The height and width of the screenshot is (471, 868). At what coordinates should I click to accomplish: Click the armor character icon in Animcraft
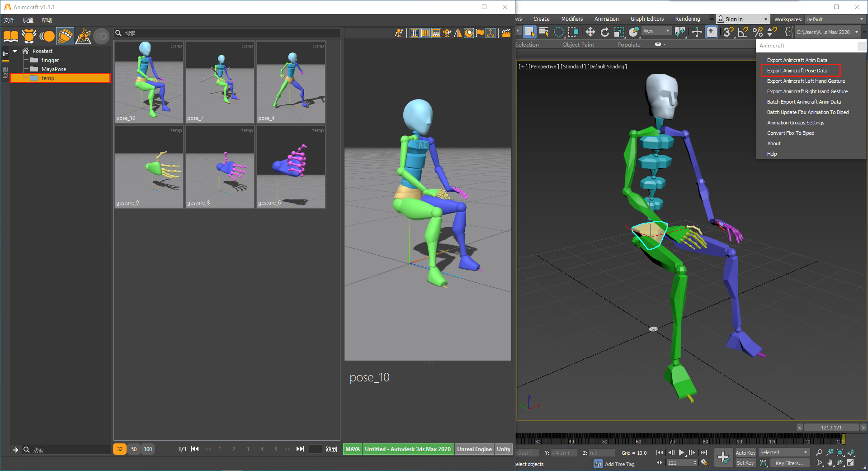click(x=29, y=36)
